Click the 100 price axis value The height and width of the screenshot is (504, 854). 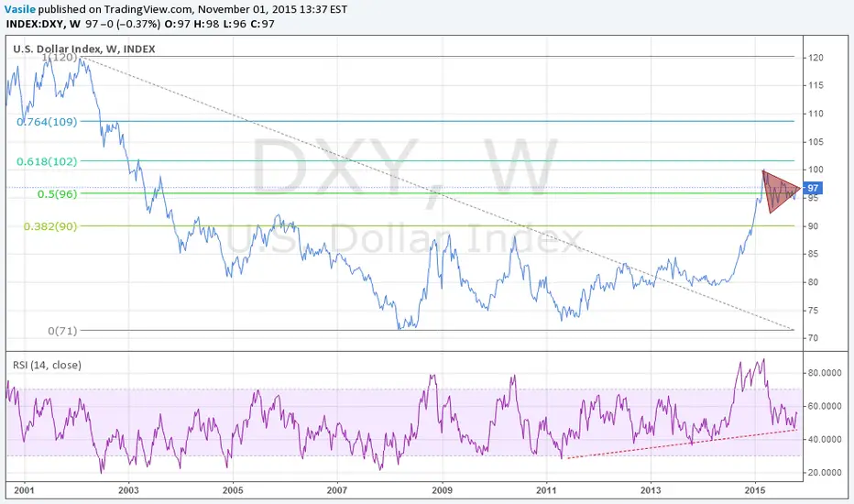[816, 170]
